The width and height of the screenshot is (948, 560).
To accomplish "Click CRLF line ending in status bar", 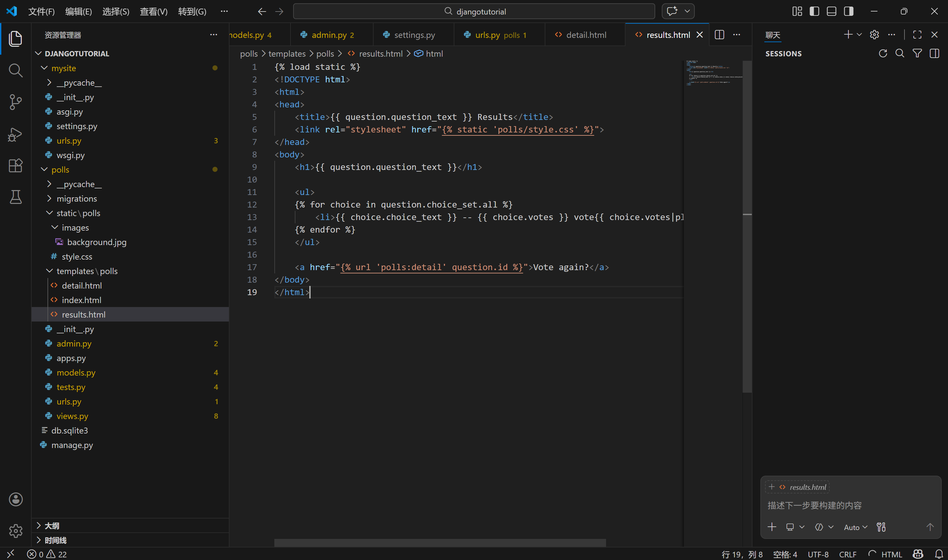I will pyautogui.click(x=847, y=554).
